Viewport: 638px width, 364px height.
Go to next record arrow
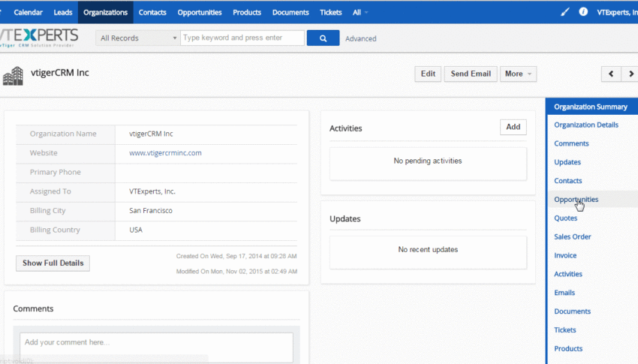pos(630,74)
